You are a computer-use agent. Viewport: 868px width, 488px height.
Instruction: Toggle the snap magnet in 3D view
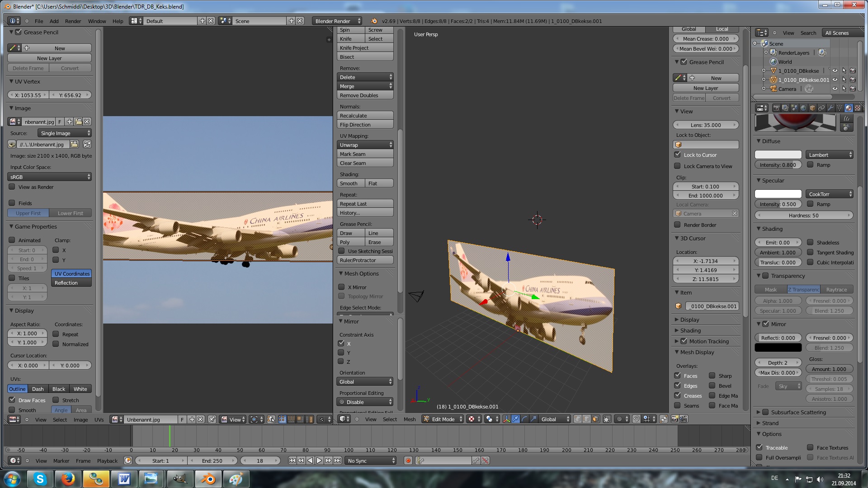pyautogui.click(x=636, y=419)
